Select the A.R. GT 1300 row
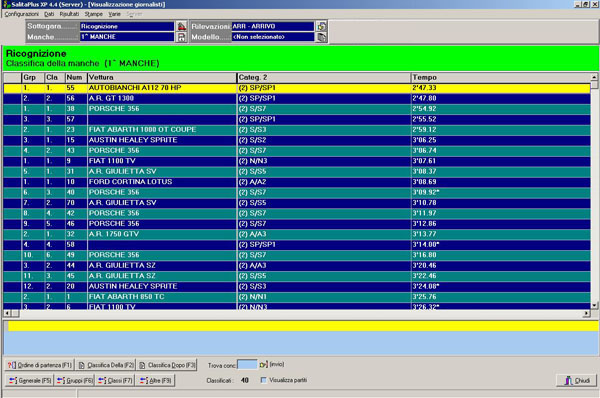 click(x=297, y=98)
